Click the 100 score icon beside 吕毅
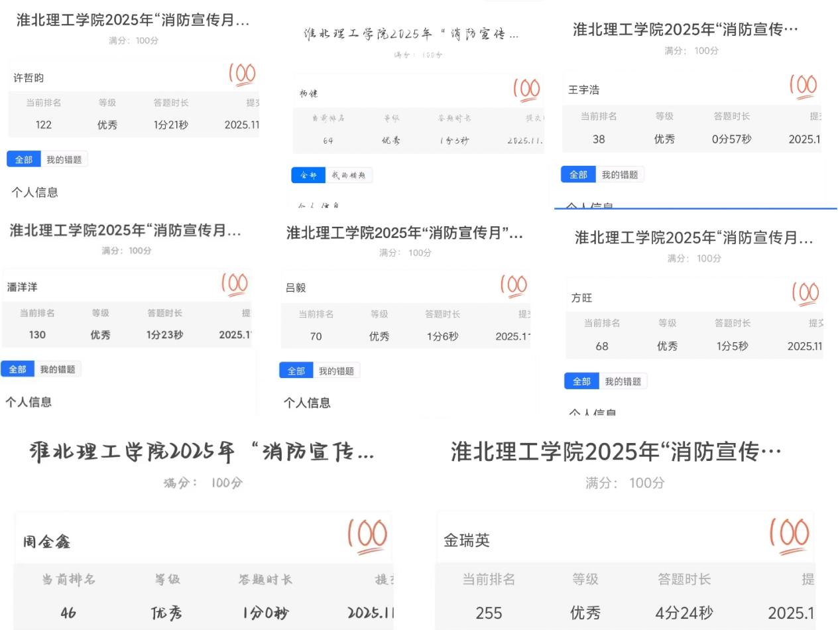 [x=514, y=286]
